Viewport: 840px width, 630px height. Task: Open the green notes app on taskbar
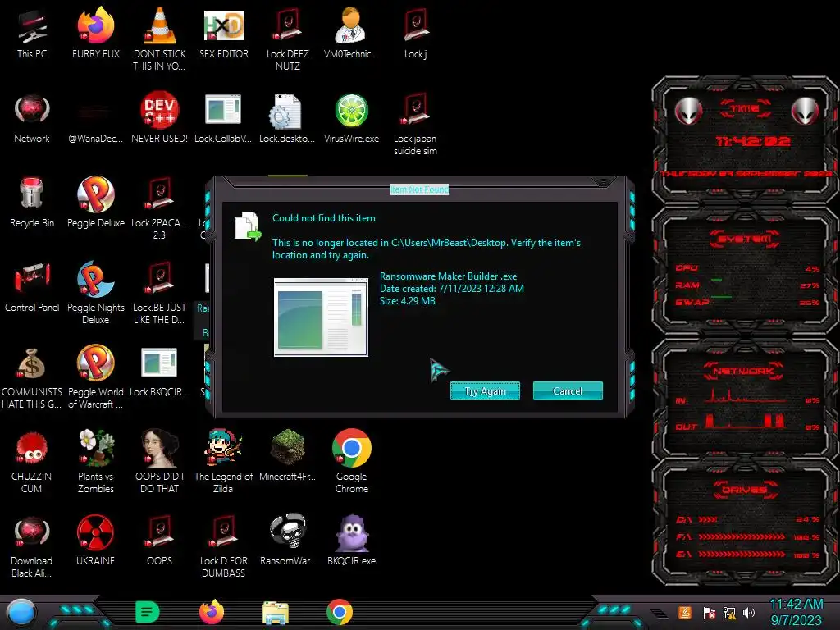pyautogui.click(x=147, y=612)
